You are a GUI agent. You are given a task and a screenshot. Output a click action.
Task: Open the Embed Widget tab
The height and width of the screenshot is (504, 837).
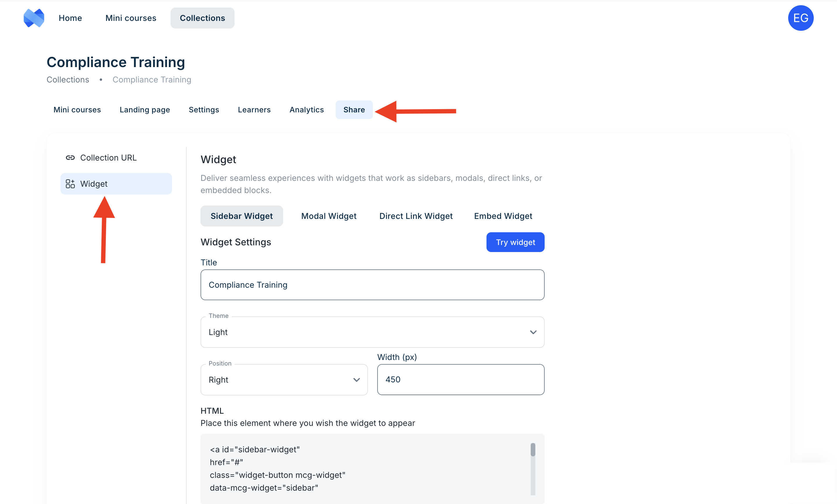503,216
